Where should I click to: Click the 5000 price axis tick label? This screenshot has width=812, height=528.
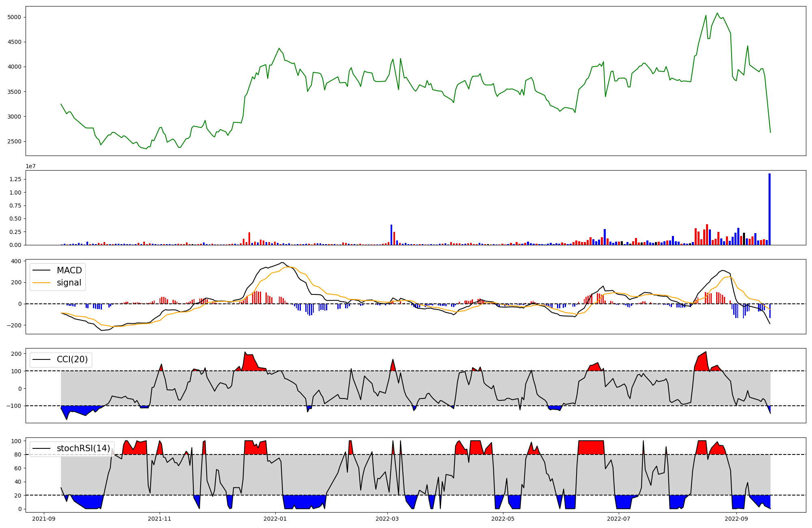(14, 17)
